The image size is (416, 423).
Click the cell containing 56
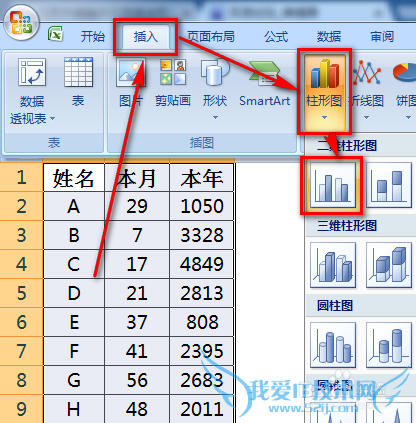pos(137,380)
